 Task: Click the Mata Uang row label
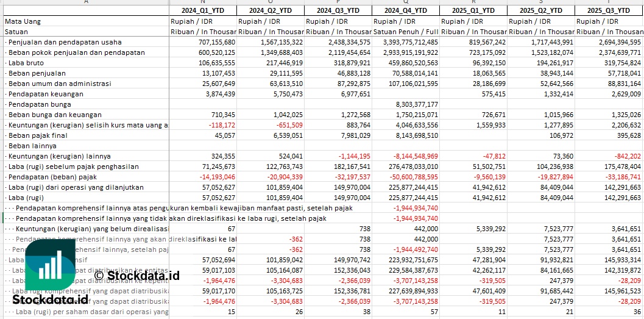point(23,21)
